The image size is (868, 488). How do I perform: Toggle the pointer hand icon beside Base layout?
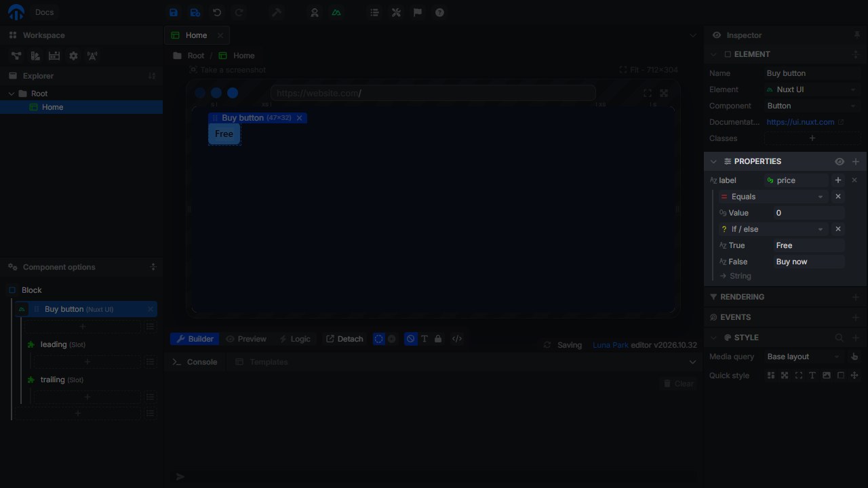click(854, 357)
